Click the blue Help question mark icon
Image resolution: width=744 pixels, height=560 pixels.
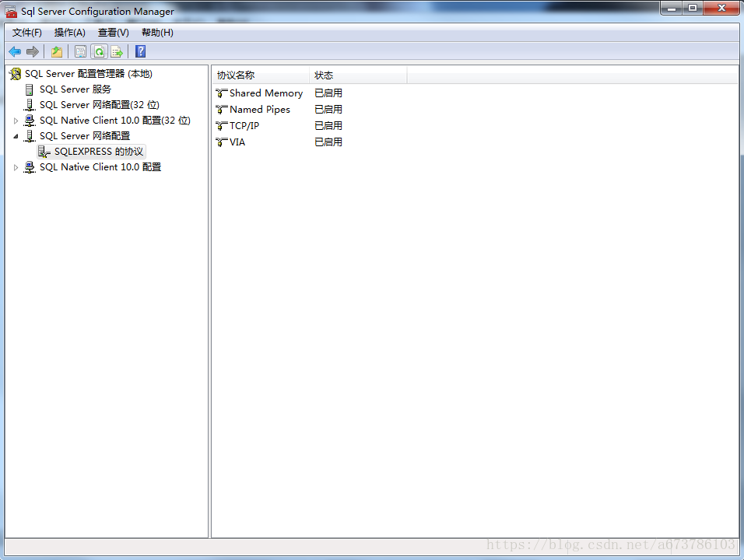tap(140, 51)
